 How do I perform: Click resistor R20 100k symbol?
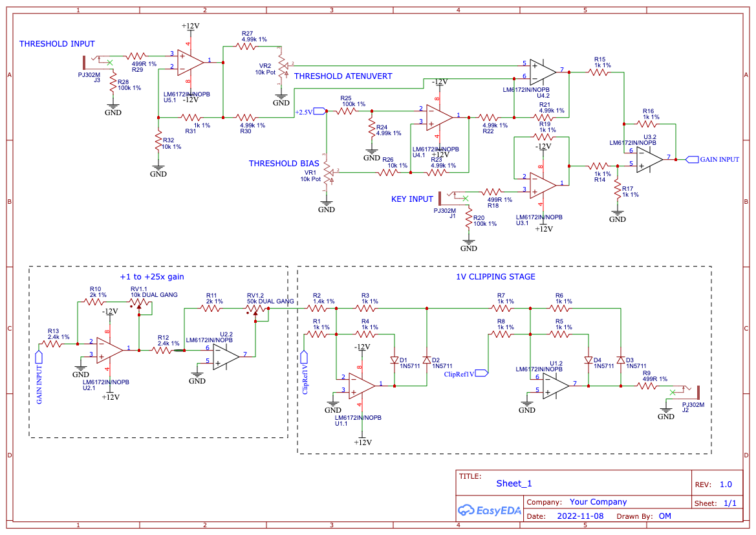coord(468,217)
